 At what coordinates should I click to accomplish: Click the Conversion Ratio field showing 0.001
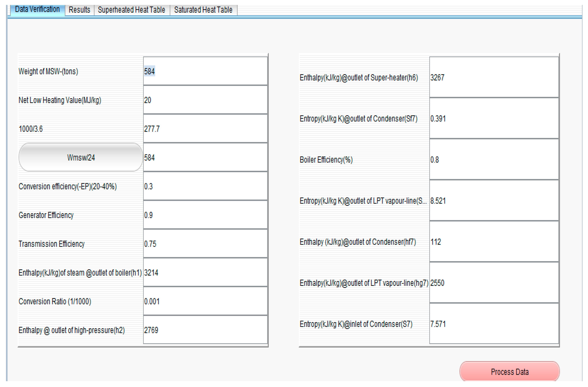[205, 301]
